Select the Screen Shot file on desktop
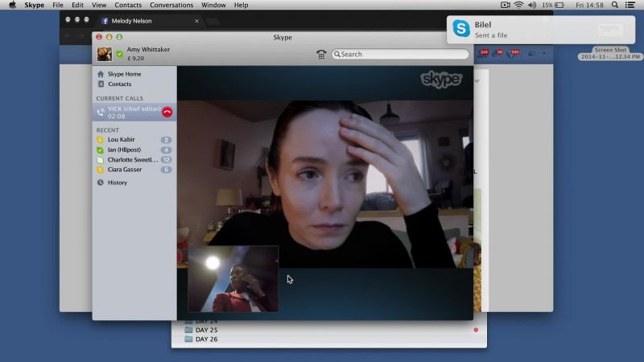The height and width of the screenshot is (362, 644). 610,53
